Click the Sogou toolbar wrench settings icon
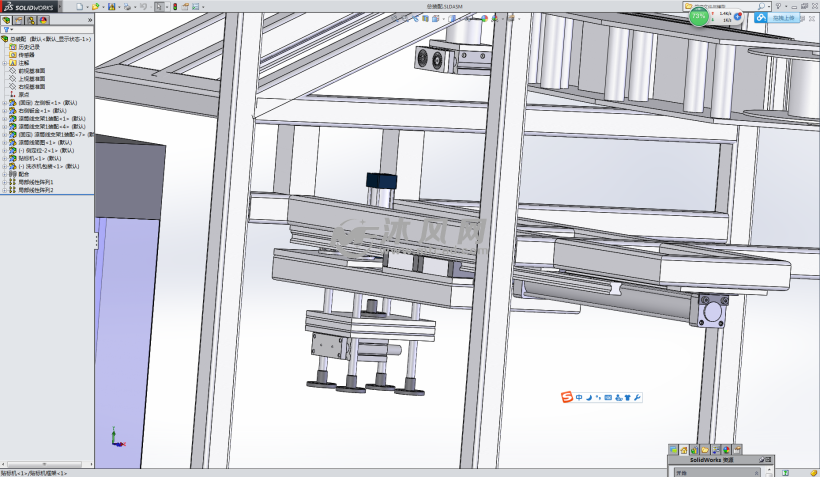 point(637,398)
